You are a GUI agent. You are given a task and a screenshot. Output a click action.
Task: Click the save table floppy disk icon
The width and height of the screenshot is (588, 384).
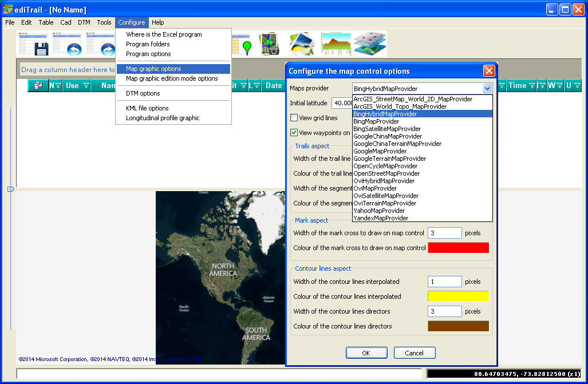click(x=34, y=44)
